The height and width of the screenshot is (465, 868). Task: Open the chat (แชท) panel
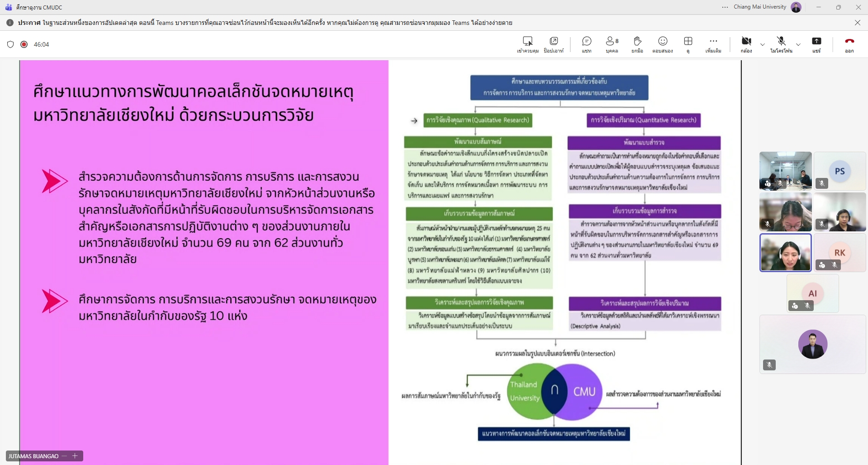coord(587,44)
